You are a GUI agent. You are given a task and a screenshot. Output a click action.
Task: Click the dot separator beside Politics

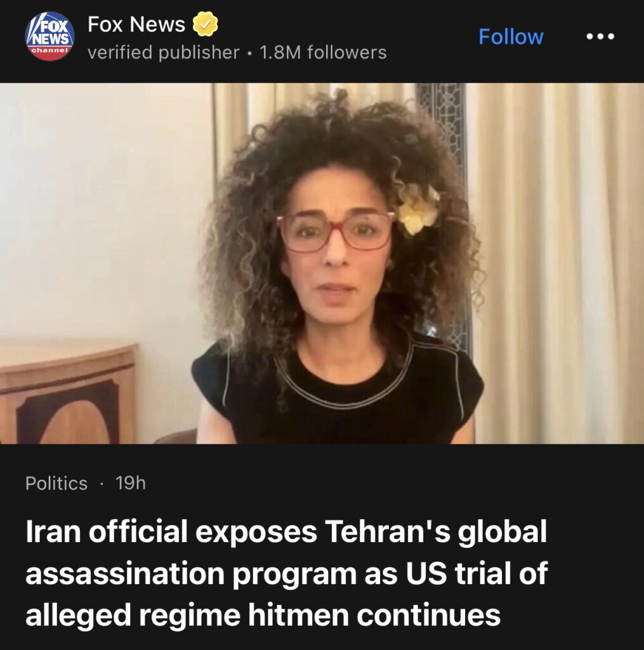tap(102, 484)
